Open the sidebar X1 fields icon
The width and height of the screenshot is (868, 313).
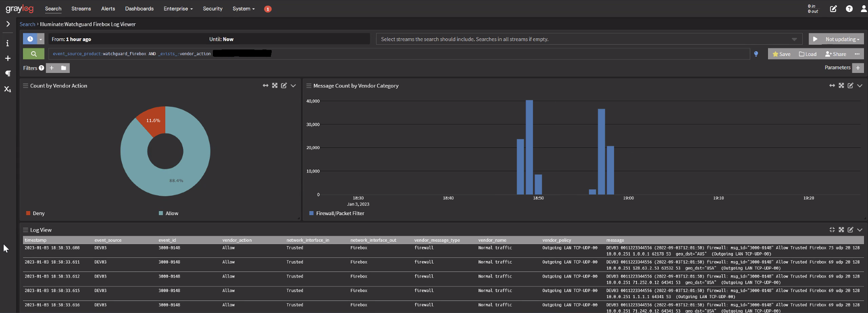8,89
